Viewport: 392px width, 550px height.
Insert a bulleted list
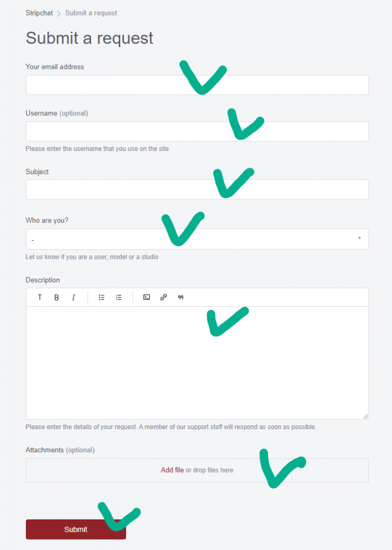[x=101, y=298]
